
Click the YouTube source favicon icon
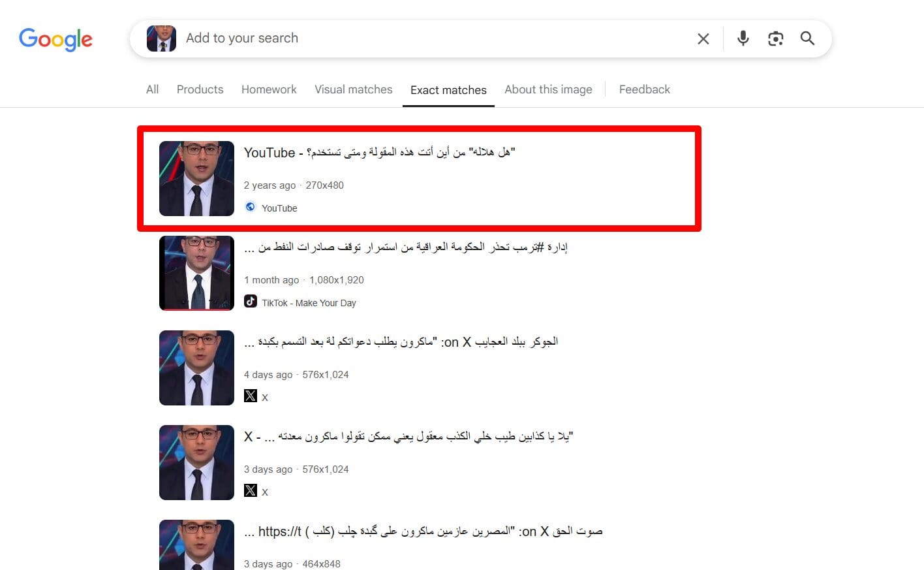[251, 207]
